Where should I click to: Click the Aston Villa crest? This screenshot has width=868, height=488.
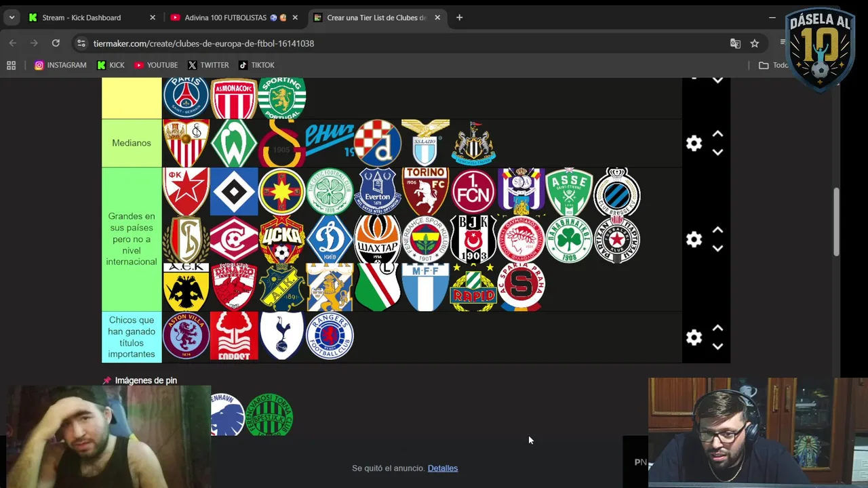point(186,336)
